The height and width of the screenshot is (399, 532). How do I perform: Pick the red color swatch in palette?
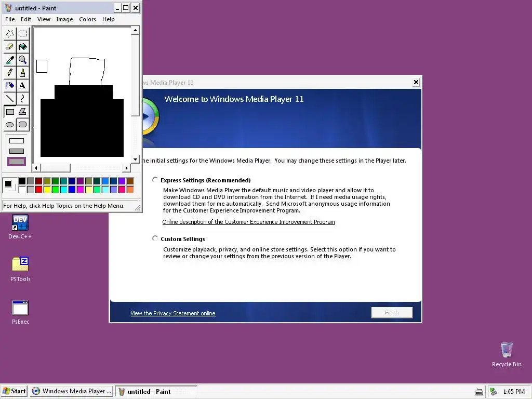pos(38,189)
